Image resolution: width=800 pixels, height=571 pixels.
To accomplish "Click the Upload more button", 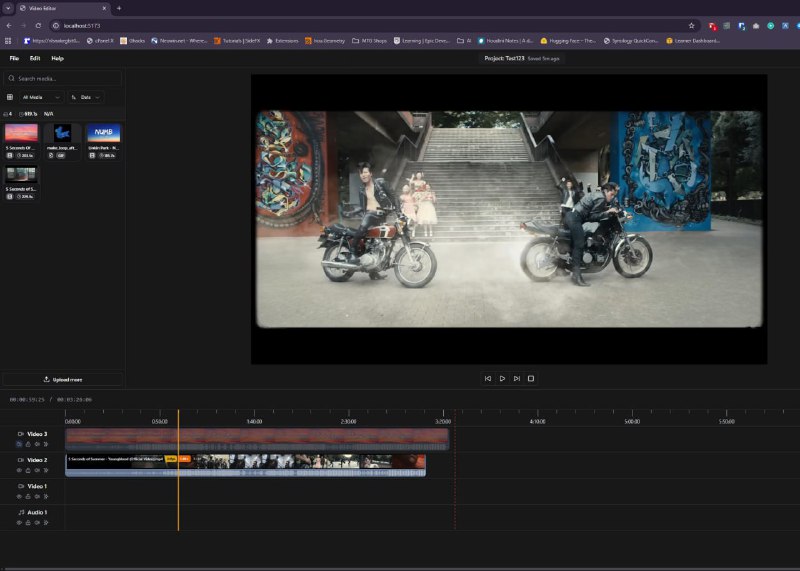I will 63,379.
